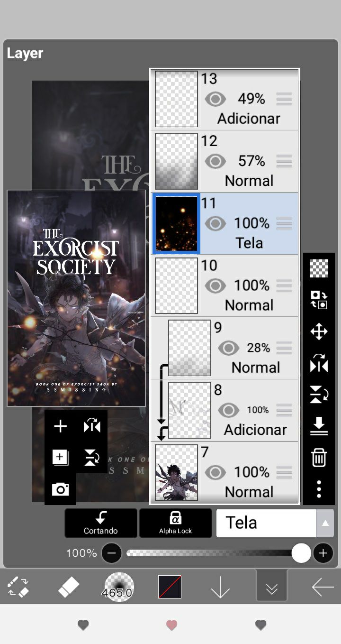This screenshot has height=644, width=341.
Task: Toggle visibility of layer 9
Action: 229,348
